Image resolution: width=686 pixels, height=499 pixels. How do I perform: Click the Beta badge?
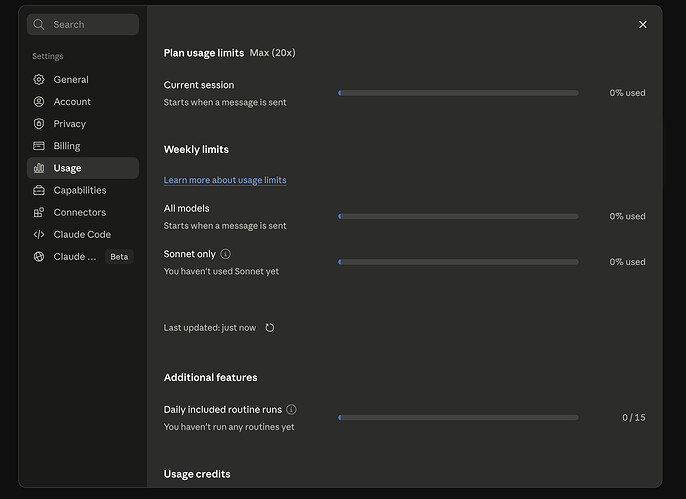pyautogui.click(x=119, y=257)
